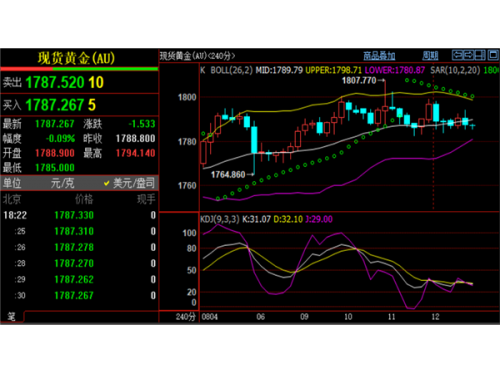Click the 18:22 tick row at 1787.330
The height and width of the screenshot is (375, 500).
[x=79, y=215]
